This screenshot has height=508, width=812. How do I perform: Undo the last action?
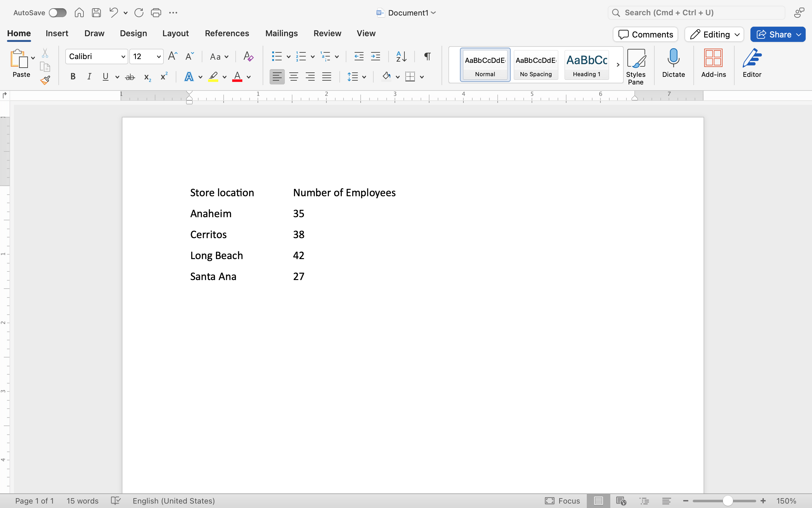[114, 13]
